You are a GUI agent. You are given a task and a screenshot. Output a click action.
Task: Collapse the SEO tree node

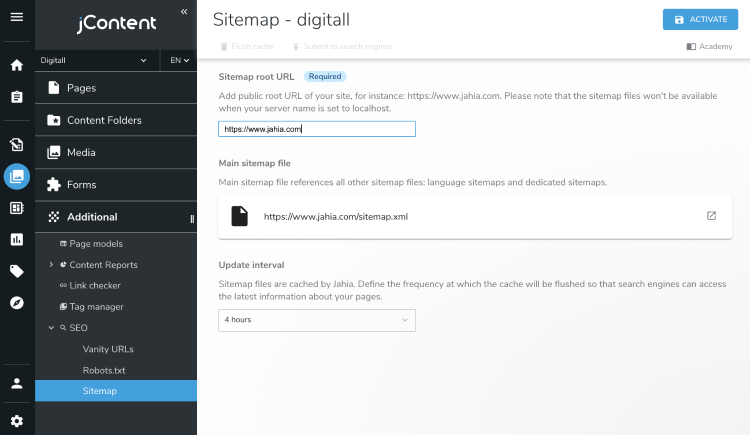[x=51, y=328]
